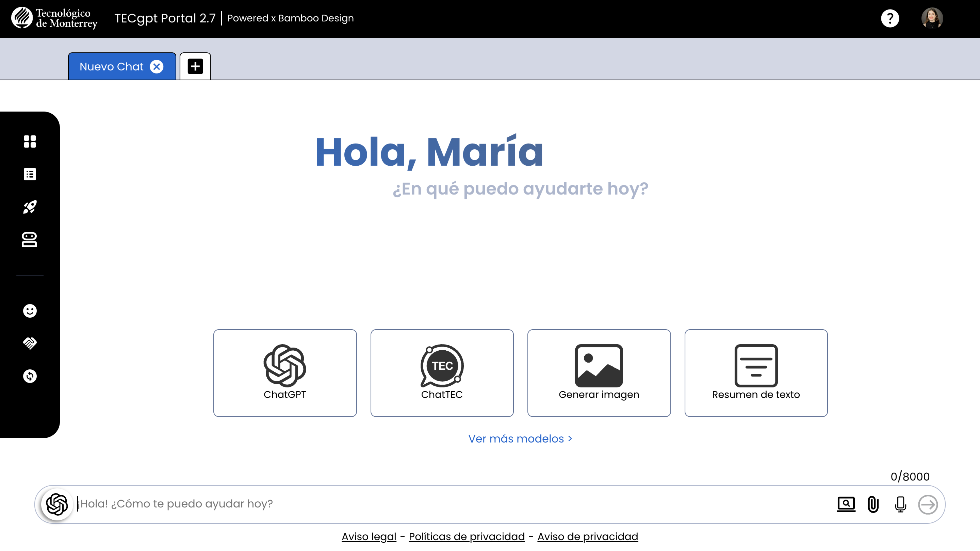This screenshot has height=551, width=980.
Task: Click the rocket icon in sidebar
Action: pos(30,207)
